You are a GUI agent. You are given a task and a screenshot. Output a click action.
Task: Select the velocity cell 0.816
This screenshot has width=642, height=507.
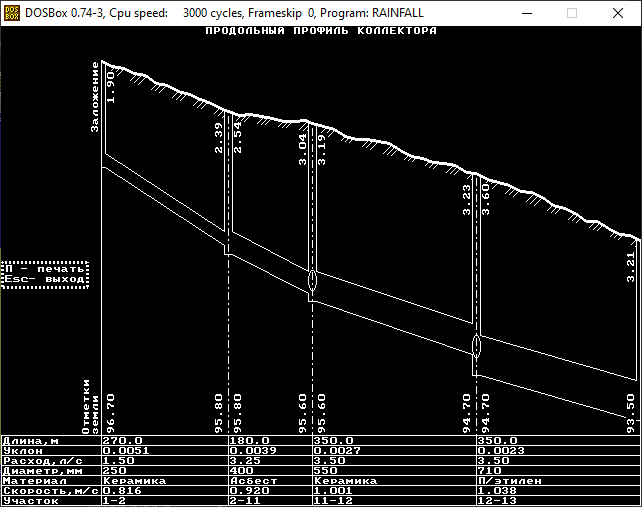[122, 491]
